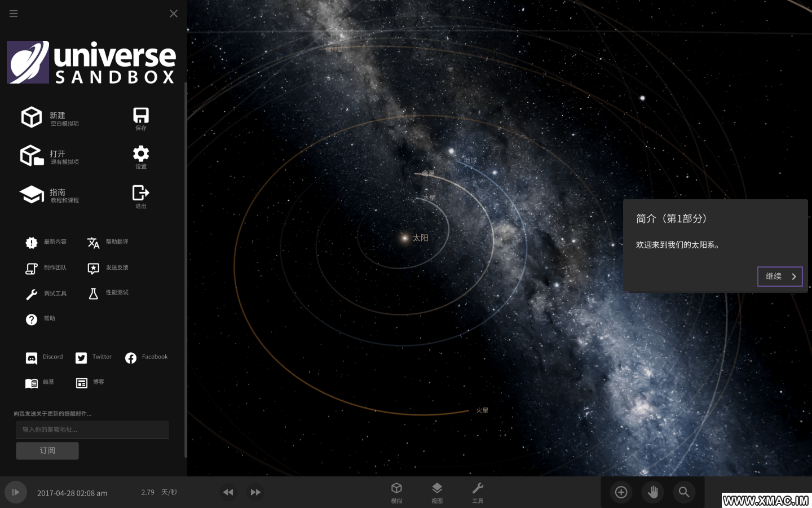Toggle the hamburger menu at top left
The height and width of the screenshot is (508, 812).
tap(14, 14)
